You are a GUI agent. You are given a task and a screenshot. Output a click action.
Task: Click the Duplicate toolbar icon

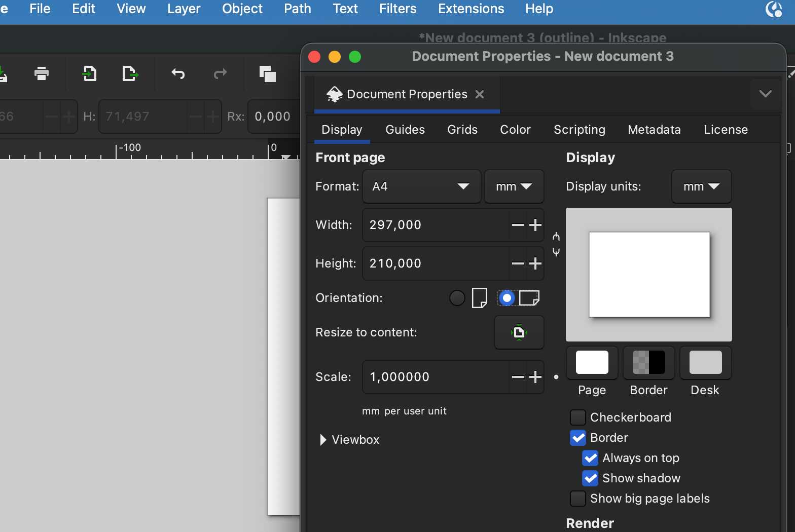[268, 74]
